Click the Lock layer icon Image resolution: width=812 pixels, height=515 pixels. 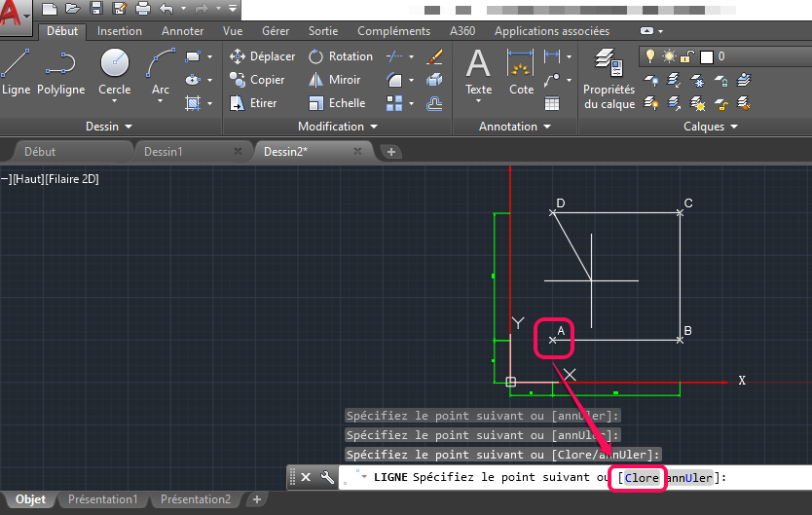pos(720,80)
